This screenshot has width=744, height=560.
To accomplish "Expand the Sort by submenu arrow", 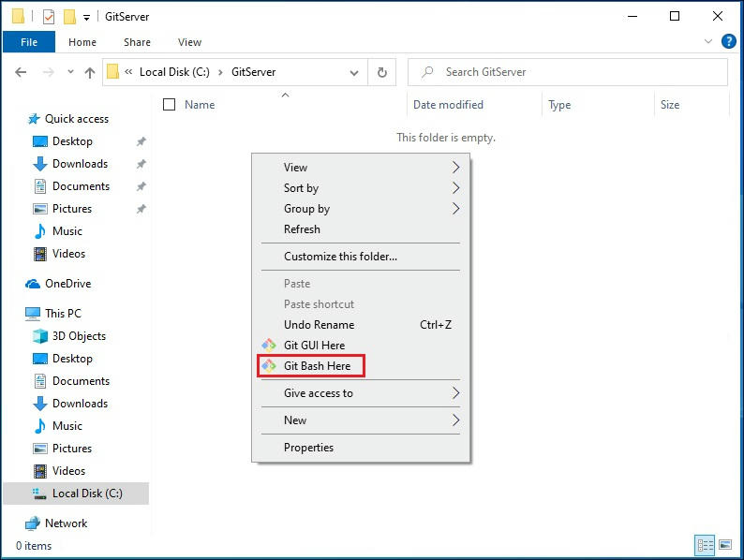I will click(455, 188).
